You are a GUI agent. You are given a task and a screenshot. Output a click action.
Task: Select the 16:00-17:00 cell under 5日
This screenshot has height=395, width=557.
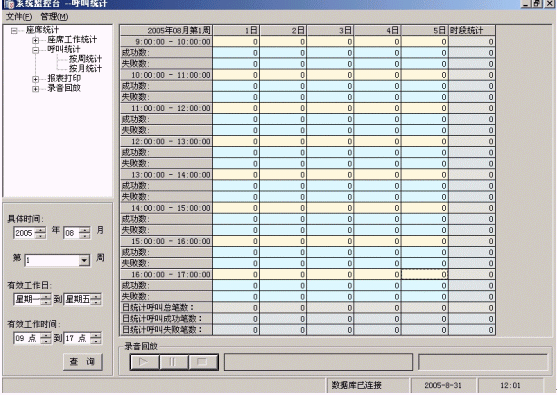coord(425,274)
